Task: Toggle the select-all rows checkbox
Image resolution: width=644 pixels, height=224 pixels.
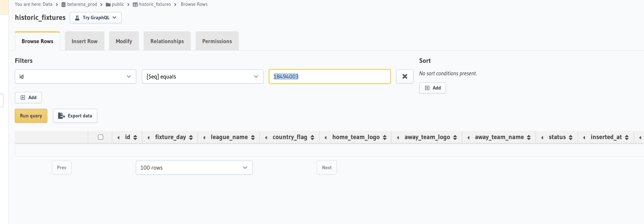Action: (x=101, y=137)
